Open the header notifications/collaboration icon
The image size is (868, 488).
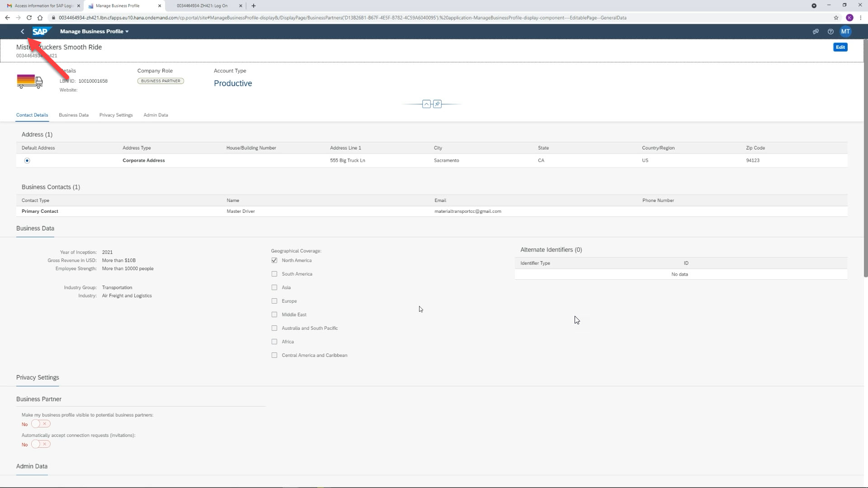(816, 32)
